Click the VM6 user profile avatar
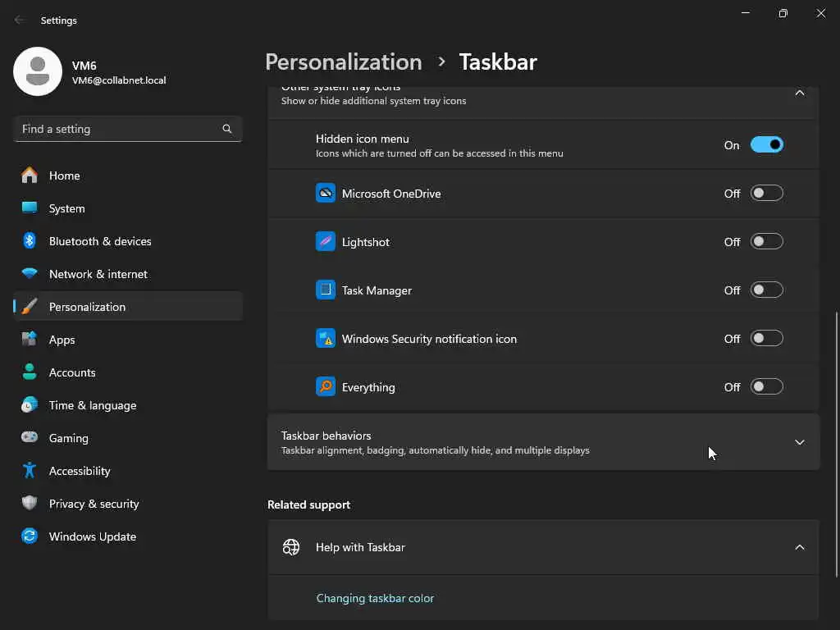Image resolution: width=840 pixels, height=630 pixels. tap(38, 71)
